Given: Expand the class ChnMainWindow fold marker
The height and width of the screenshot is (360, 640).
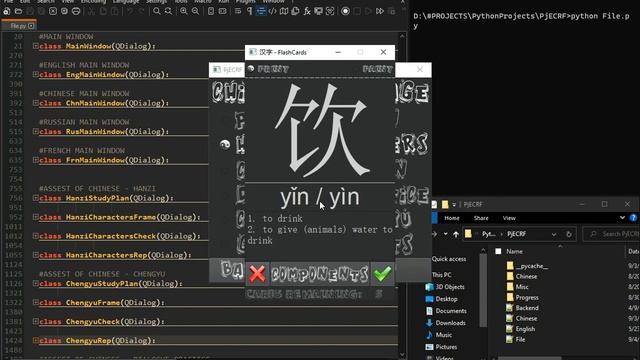Looking at the screenshot, I should pyautogui.click(x=36, y=103).
